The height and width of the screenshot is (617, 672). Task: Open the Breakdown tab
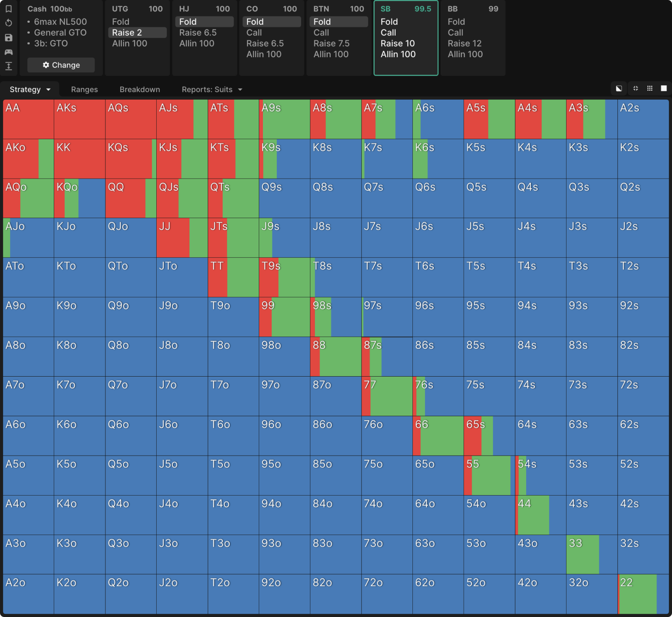coord(139,90)
